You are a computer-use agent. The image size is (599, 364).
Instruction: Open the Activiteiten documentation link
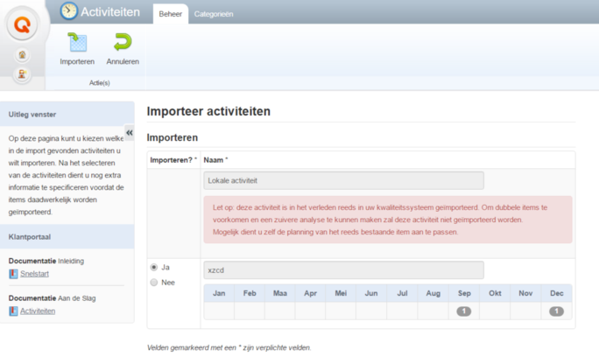(38, 311)
